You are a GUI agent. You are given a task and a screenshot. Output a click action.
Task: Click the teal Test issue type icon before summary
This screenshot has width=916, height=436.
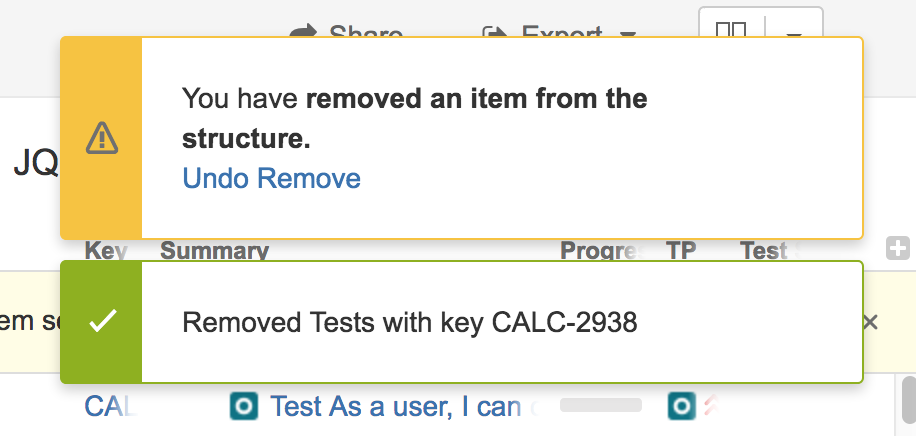[244, 406]
